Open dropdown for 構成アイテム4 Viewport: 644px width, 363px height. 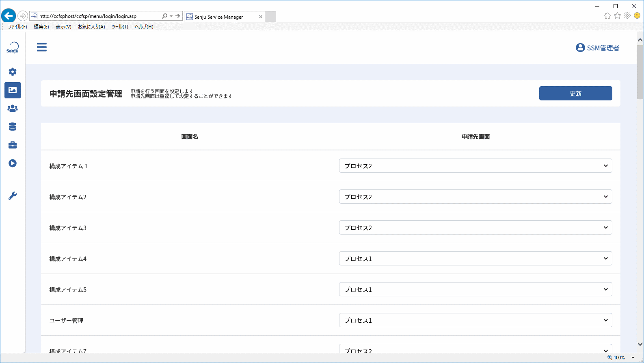[x=475, y=259]
